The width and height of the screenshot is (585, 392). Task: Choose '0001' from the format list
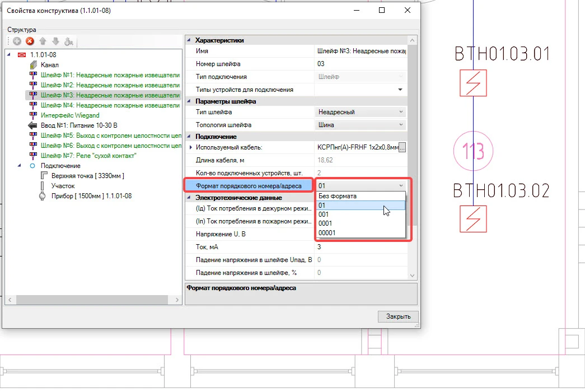pyautogui.click(x=325, y=223)
